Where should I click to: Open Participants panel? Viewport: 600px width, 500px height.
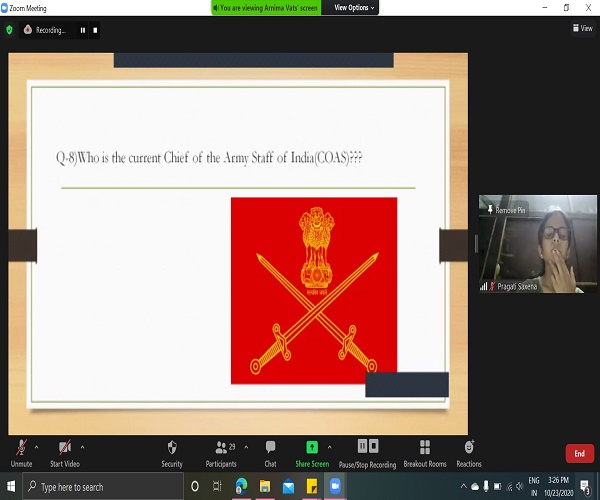[221, 454]
